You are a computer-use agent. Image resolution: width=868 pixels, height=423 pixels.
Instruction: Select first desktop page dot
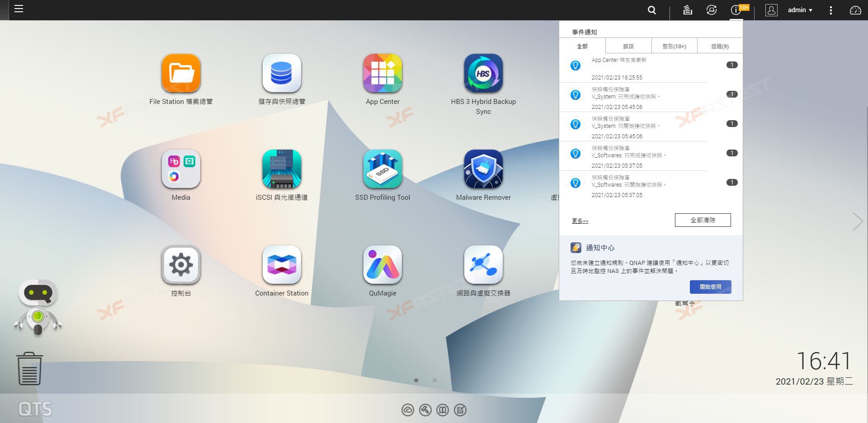pos(416,381)
